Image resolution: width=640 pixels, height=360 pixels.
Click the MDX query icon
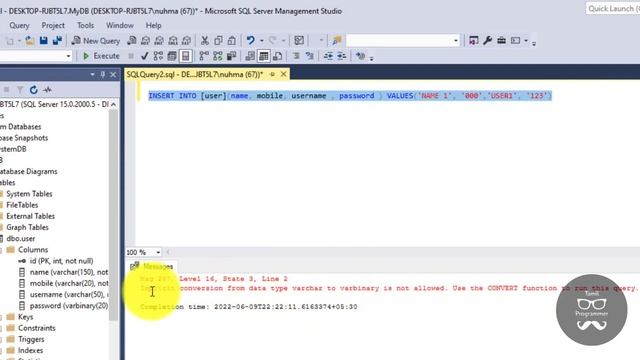[x=145, y=40]
